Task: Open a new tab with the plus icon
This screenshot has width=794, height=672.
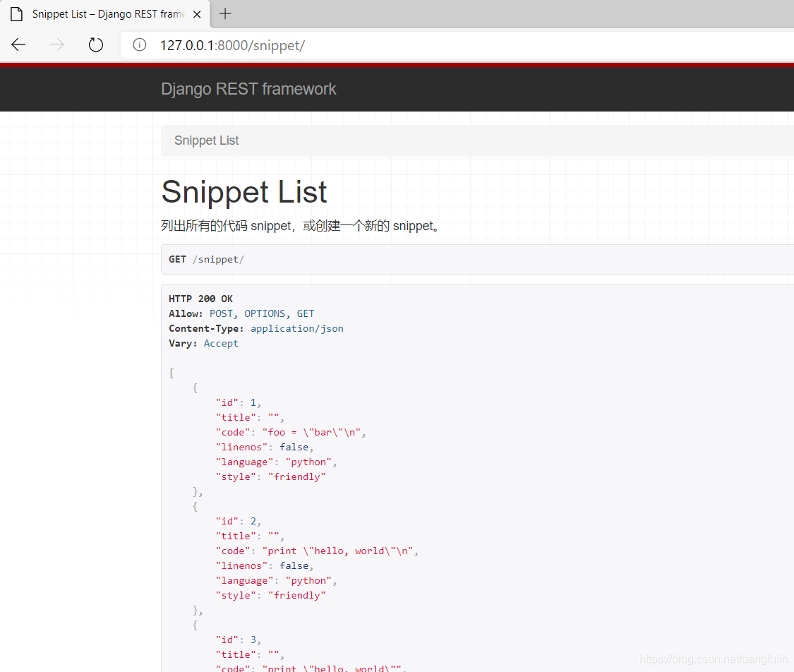Action: tap(225, 13)
